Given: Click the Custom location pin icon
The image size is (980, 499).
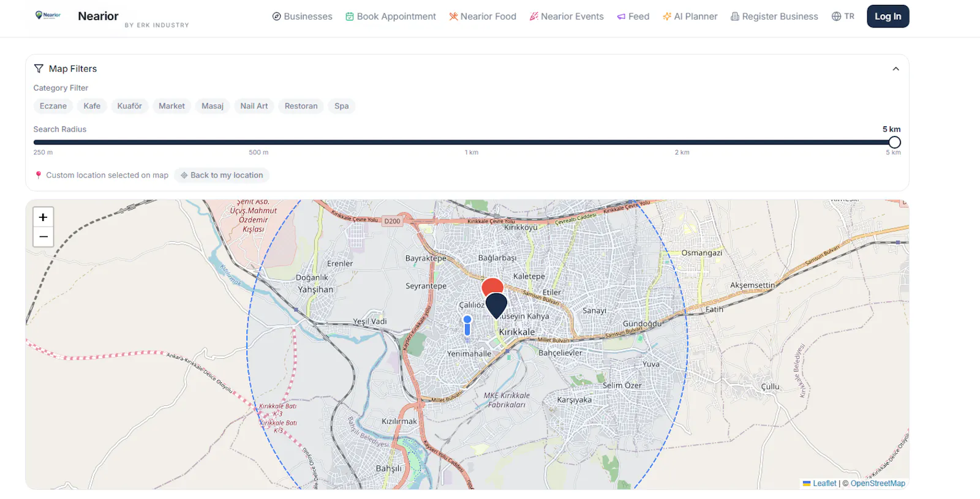Looking at the screenshot, I should (x=39, y=175).
